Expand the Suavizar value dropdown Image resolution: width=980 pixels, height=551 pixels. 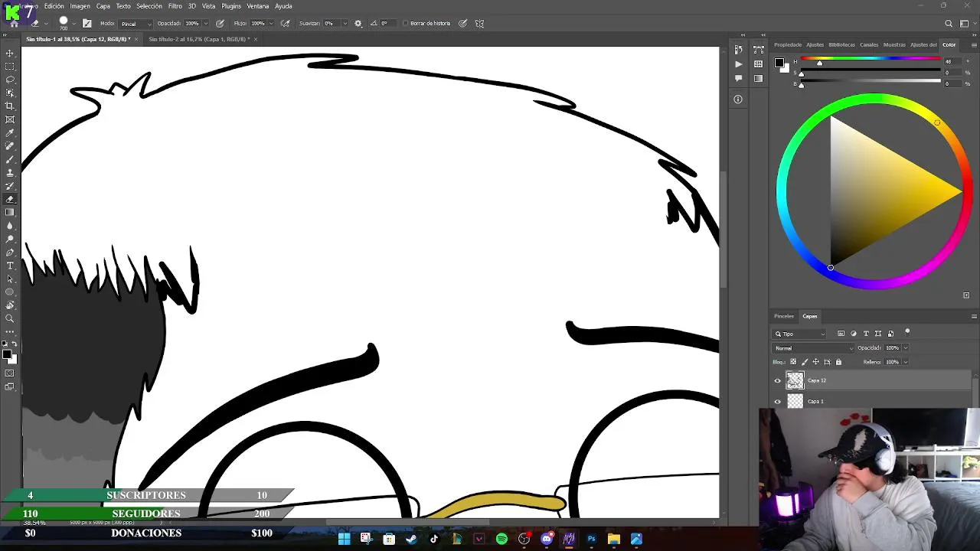coord(345,24)
